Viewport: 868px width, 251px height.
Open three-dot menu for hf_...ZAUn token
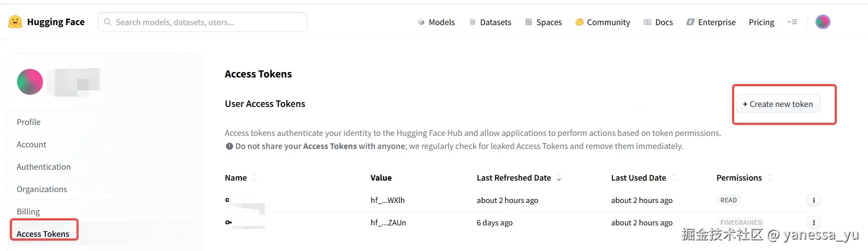point(813,223)
